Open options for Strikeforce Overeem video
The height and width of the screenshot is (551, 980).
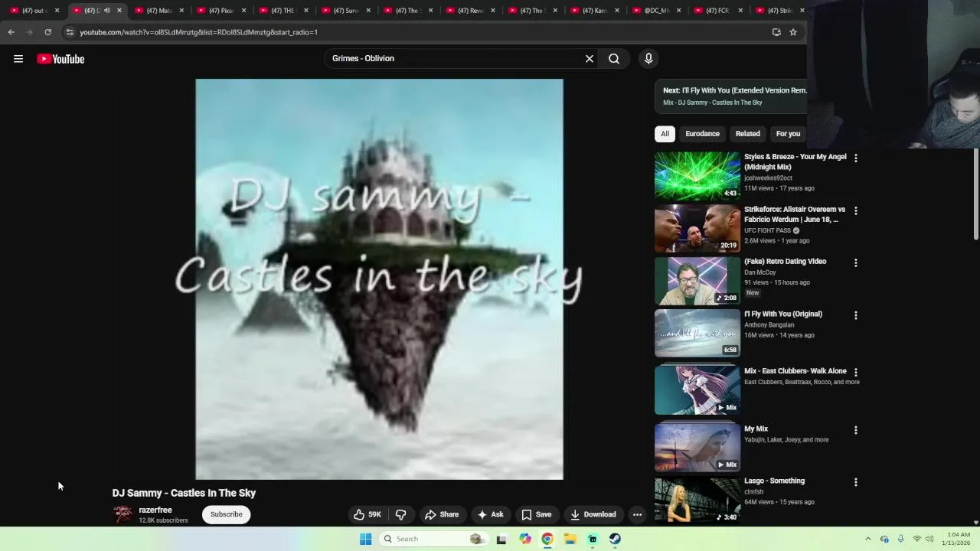pyautogui.click(x=856, y=210)
